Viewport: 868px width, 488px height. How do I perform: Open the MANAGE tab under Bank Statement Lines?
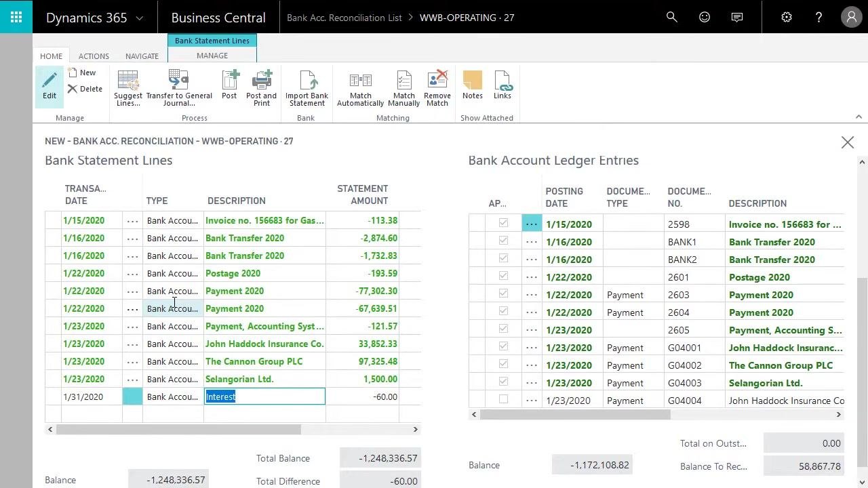212,56
